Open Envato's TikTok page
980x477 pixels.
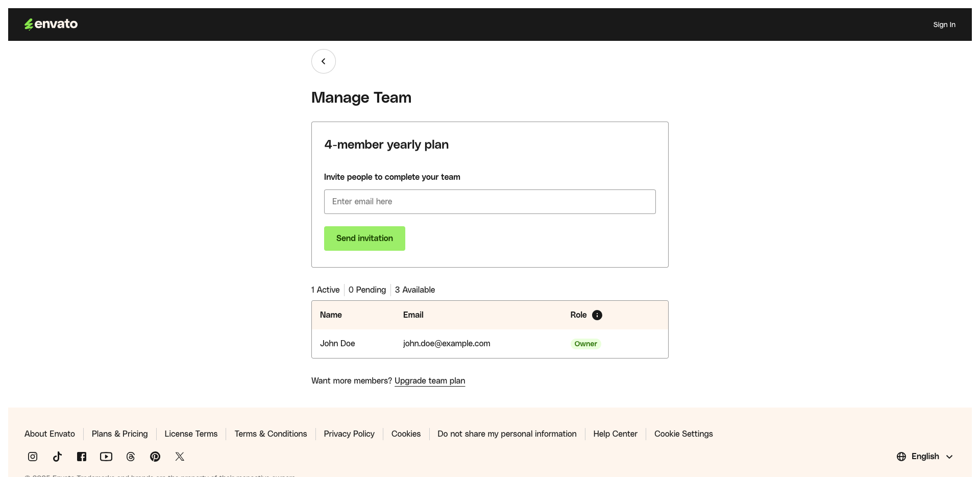pyautogui.click(x=57, y=457)
